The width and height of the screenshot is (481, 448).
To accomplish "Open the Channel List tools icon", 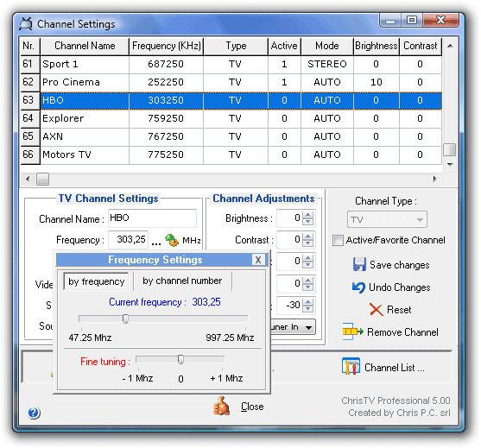I will [x=351, y=367].
